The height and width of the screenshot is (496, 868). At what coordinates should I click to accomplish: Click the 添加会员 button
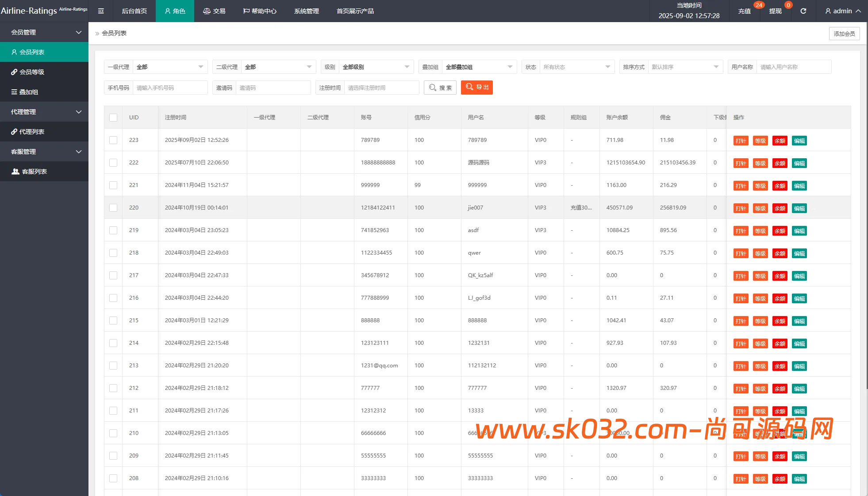coord(844,34)
